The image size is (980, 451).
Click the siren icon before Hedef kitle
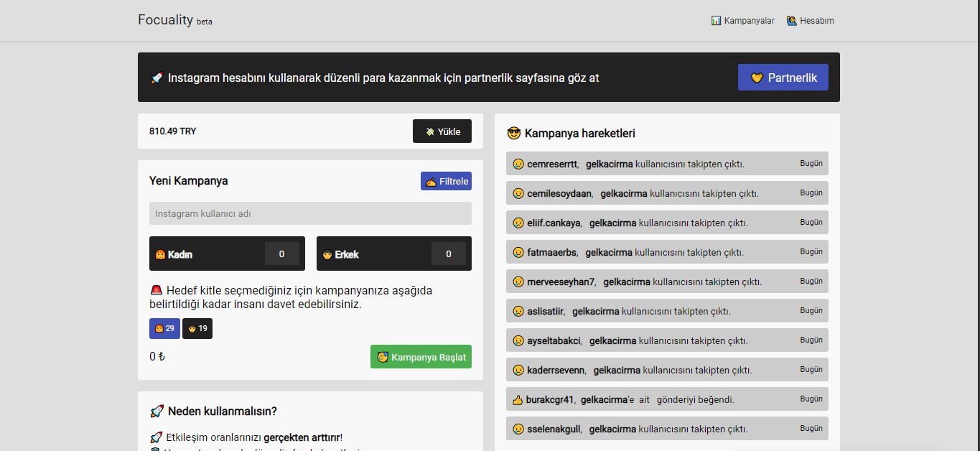click(157, 291)
